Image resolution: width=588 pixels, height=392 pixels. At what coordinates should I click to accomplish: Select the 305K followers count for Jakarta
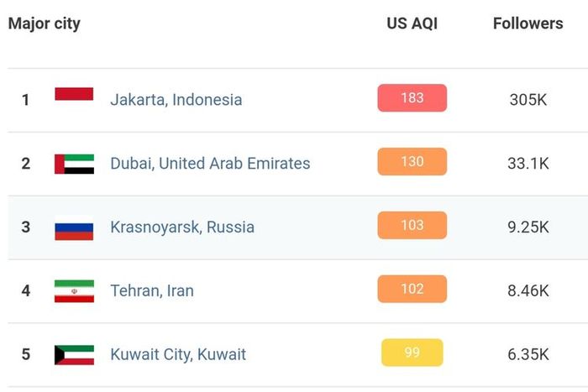tap(528, 100)
